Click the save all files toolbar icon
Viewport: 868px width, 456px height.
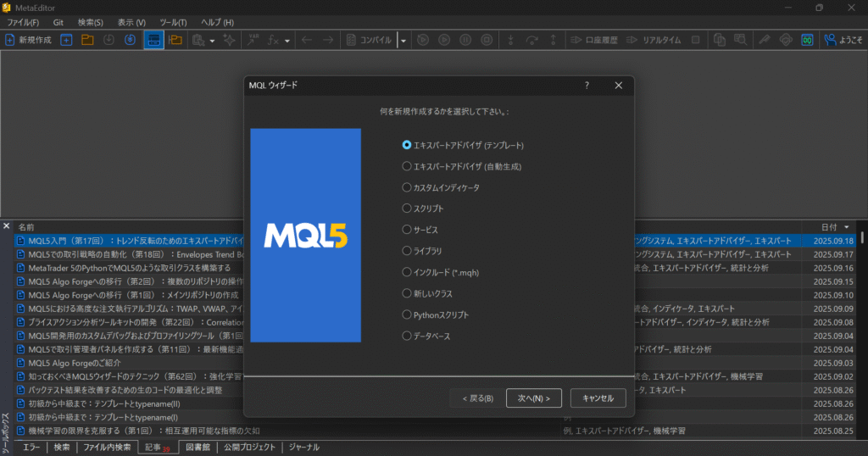(x=130, y=40)
